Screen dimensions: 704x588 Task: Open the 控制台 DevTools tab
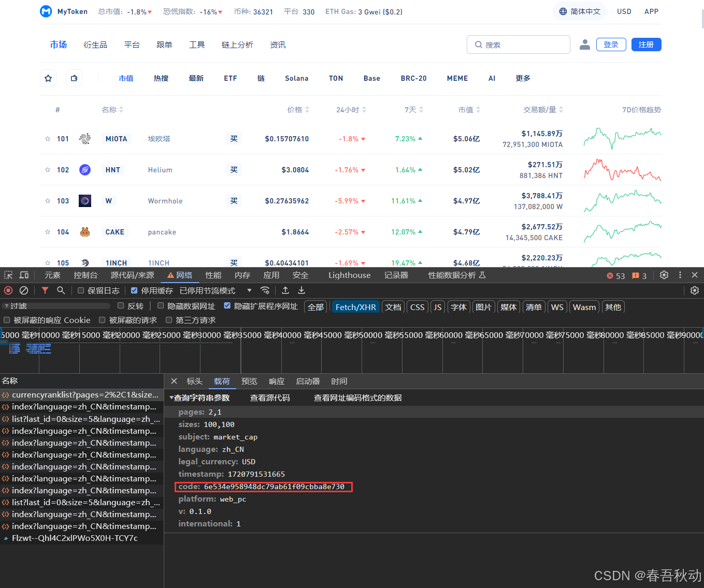[x=85, y=275]
